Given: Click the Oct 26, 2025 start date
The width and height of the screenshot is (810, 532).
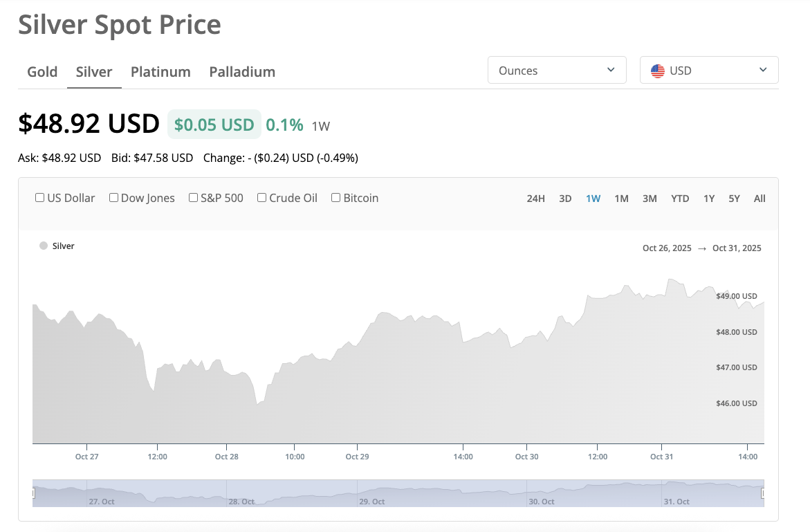Looking at the screenshot, I should pyautogui.click(x=667, y=248).
